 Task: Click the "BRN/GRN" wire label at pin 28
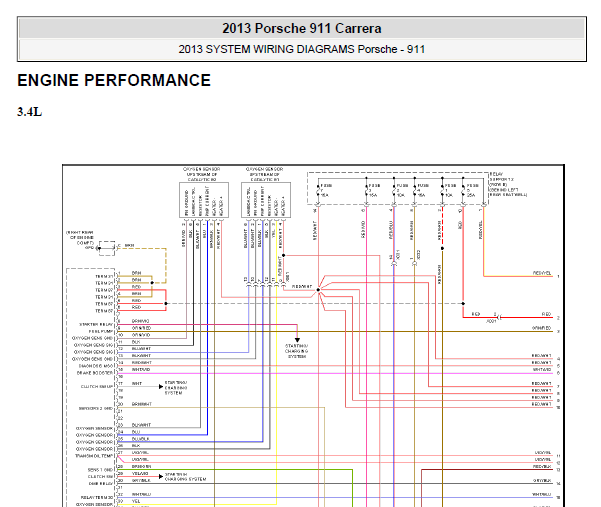pos(141,466)
